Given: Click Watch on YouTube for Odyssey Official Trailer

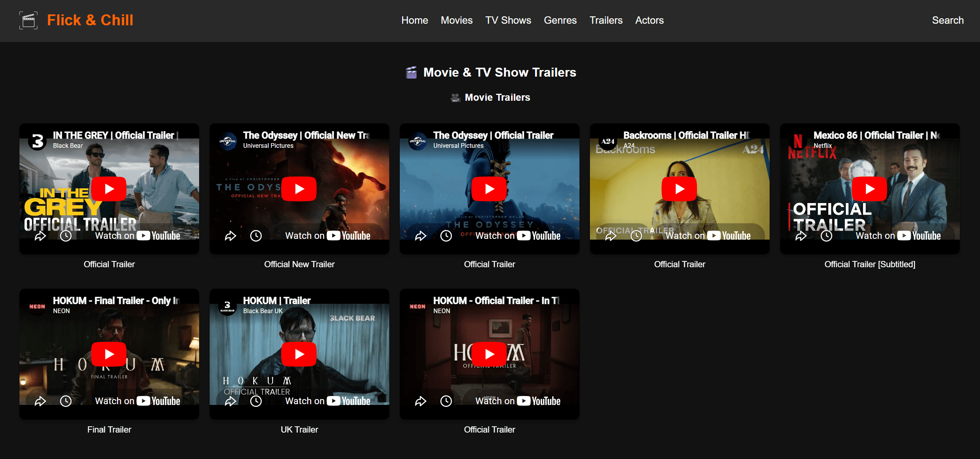Looking at the screenshot, I should (x=518, y=236).
